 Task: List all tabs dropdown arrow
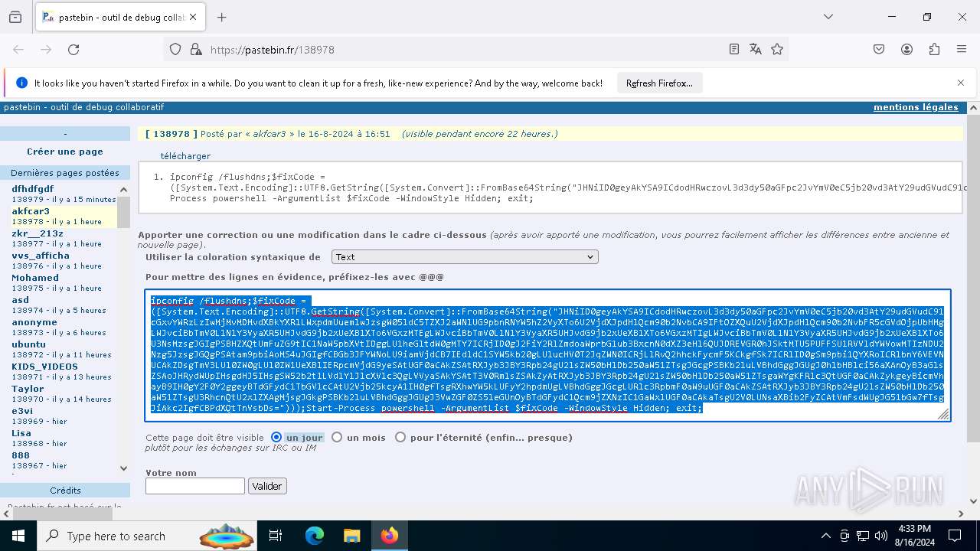click(x=828, y=17)
